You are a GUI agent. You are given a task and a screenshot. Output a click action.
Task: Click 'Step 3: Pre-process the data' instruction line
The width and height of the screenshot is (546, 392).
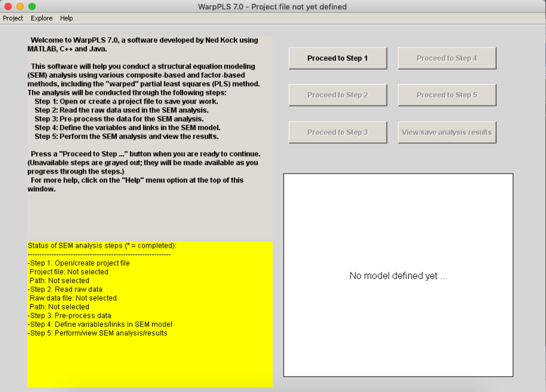(119, 119)
